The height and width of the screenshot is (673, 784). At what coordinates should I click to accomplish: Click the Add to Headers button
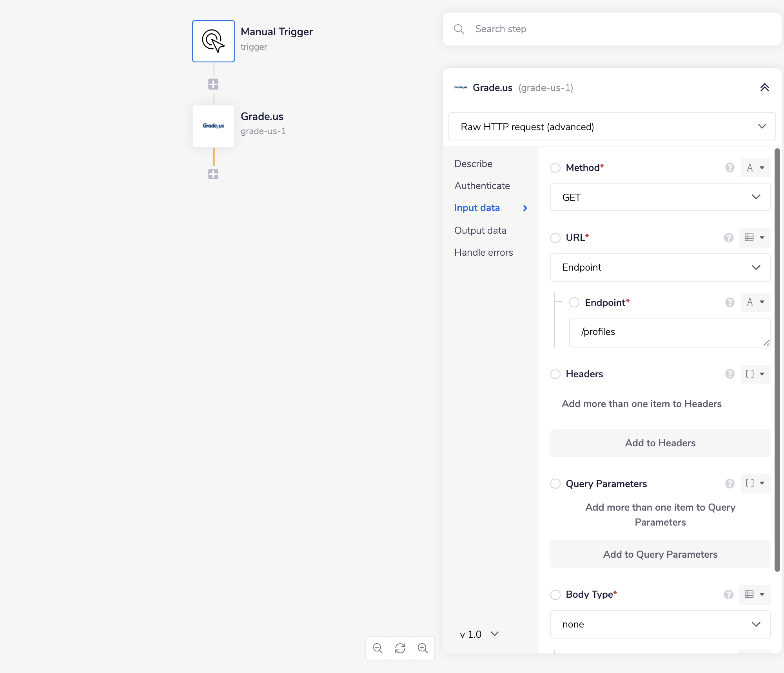click(660, 443)
